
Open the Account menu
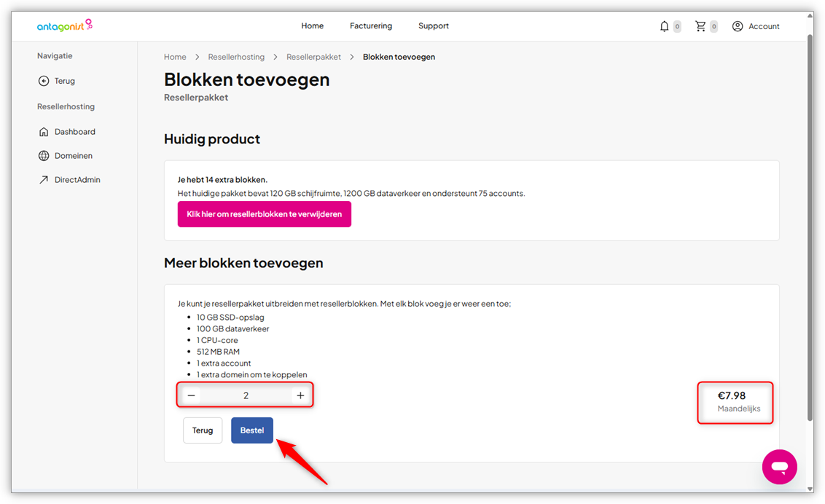tap(756, 25)
